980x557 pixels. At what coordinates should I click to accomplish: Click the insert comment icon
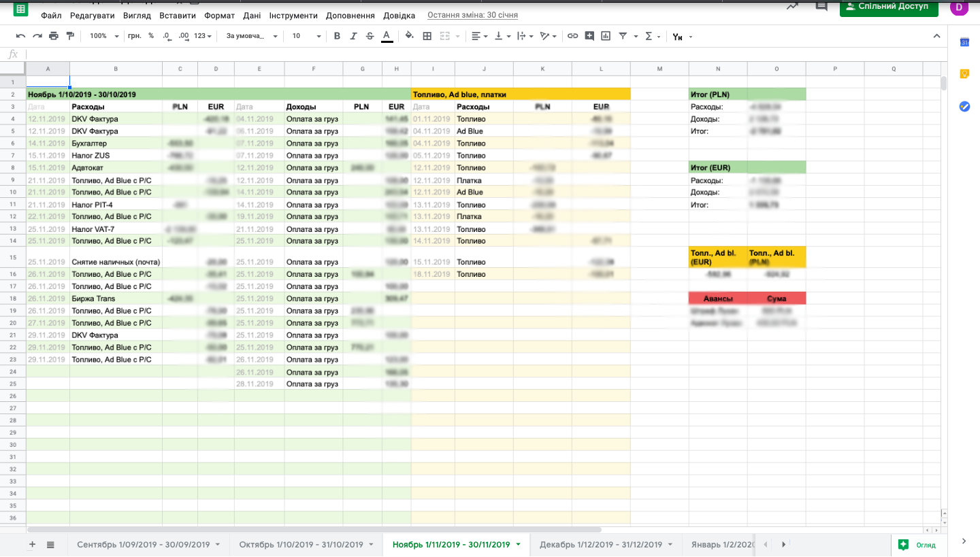[589, 36]
